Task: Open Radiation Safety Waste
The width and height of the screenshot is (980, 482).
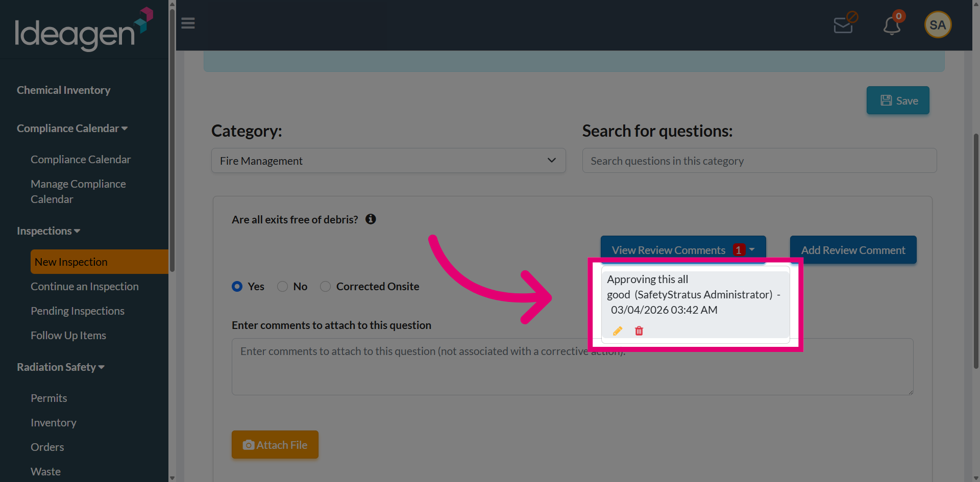Action: (45, 472)
